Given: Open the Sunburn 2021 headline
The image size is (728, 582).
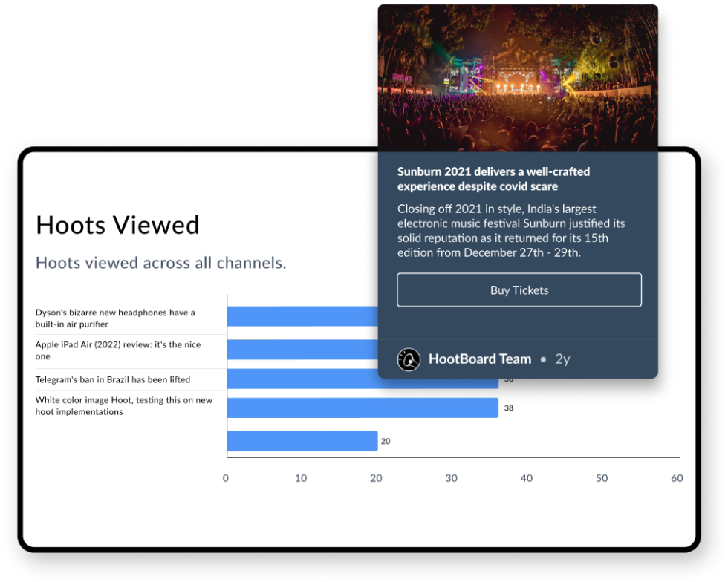Looking at the screenshot, I should coord(493,178).
